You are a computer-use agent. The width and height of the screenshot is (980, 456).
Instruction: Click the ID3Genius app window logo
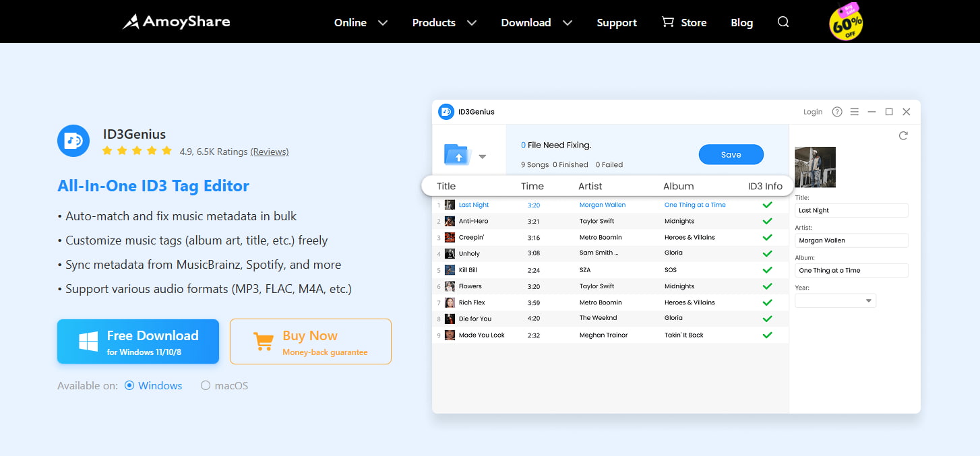pyautogui.click(x=446, y=112)
